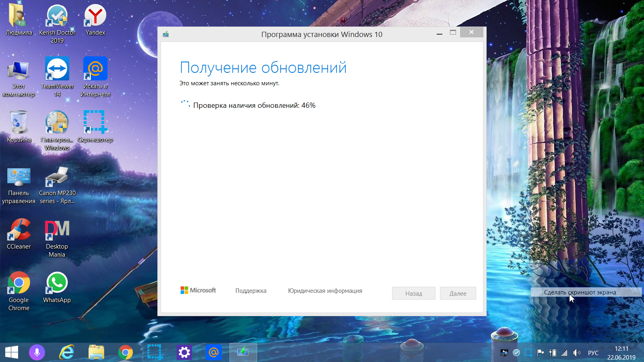Screen dimensions: 644x362
Task: Open File Explorer from the taskbar
Action: pos(96,353)
